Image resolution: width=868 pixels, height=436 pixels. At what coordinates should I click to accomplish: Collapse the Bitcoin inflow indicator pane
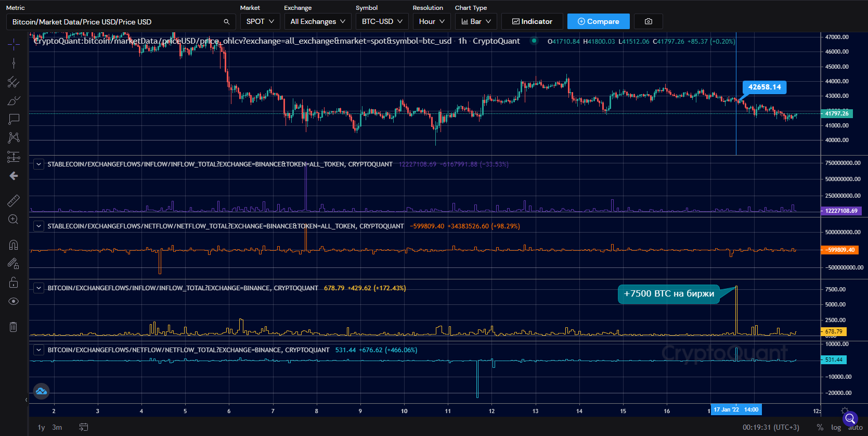(38, 288)
